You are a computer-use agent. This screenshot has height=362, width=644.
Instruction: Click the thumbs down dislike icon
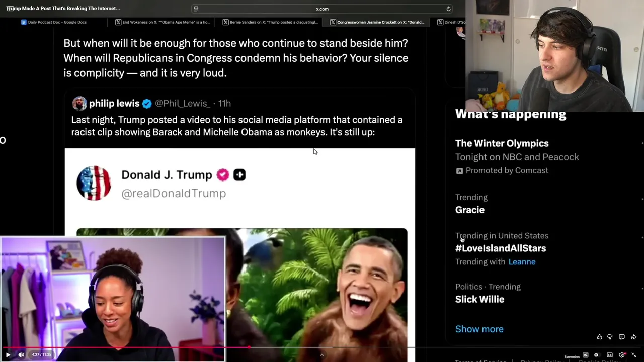click(x=610, y=337)
